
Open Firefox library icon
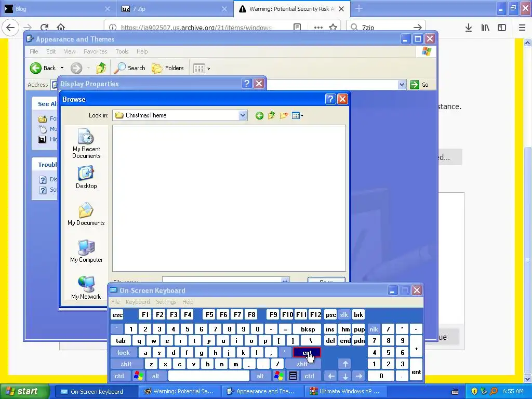coord(485,28)
